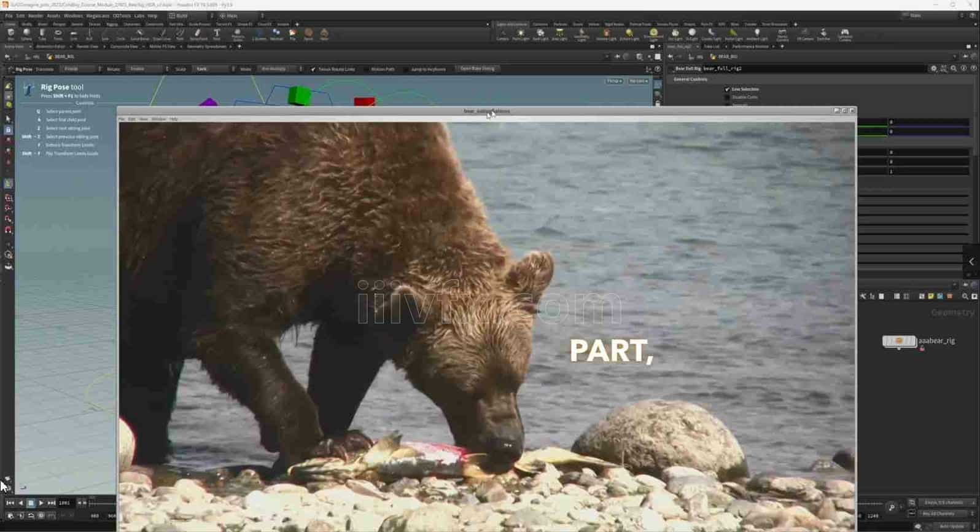This screenshot has height=532, width=980.
Task: Click the Play forward button
Action: 41,503
